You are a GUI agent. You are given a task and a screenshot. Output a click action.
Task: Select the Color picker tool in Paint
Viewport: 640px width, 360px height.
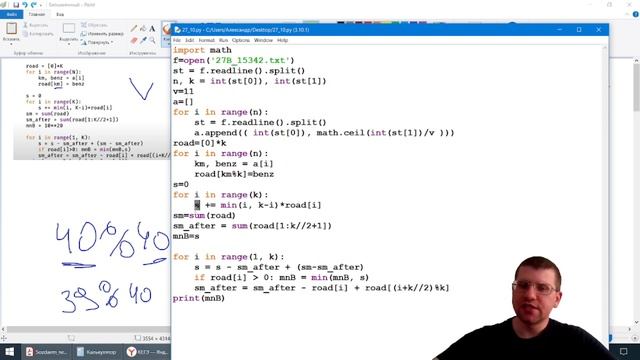point(143,40)
